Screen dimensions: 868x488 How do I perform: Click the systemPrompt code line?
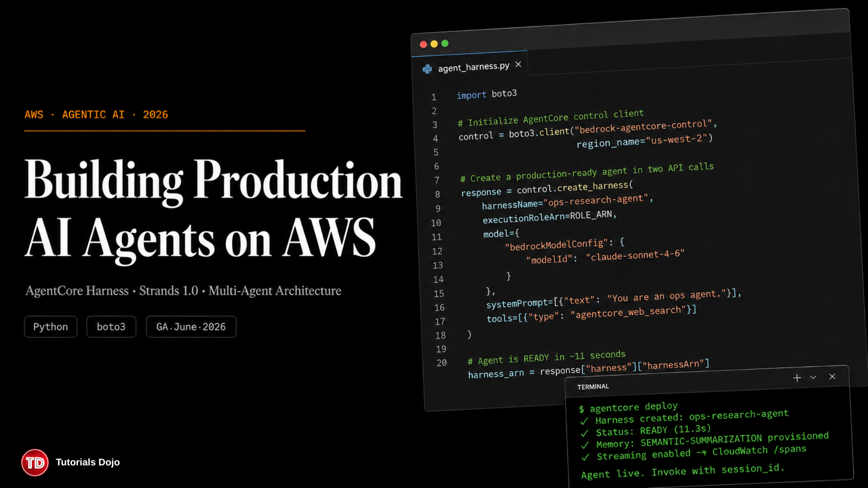pos(613,299)
